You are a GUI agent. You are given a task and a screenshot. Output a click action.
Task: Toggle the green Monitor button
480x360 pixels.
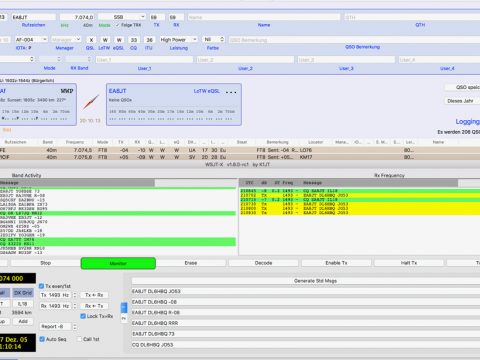point(118,263)
